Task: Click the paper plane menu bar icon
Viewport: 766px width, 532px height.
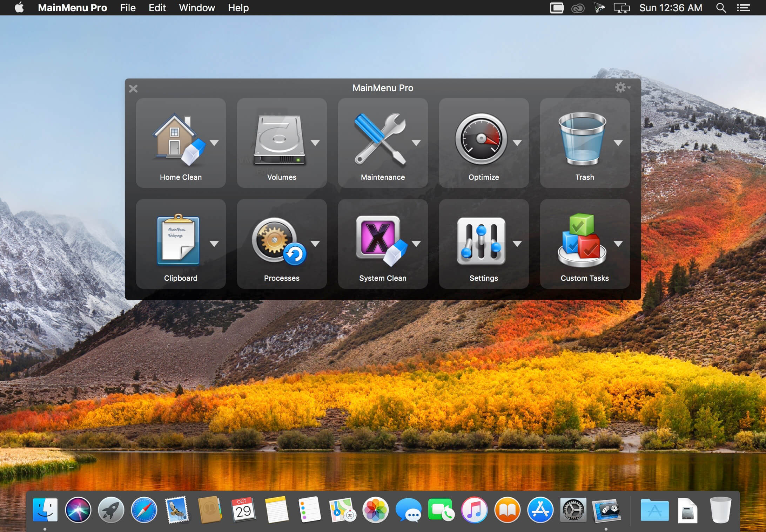Action: tap(599, 8)
